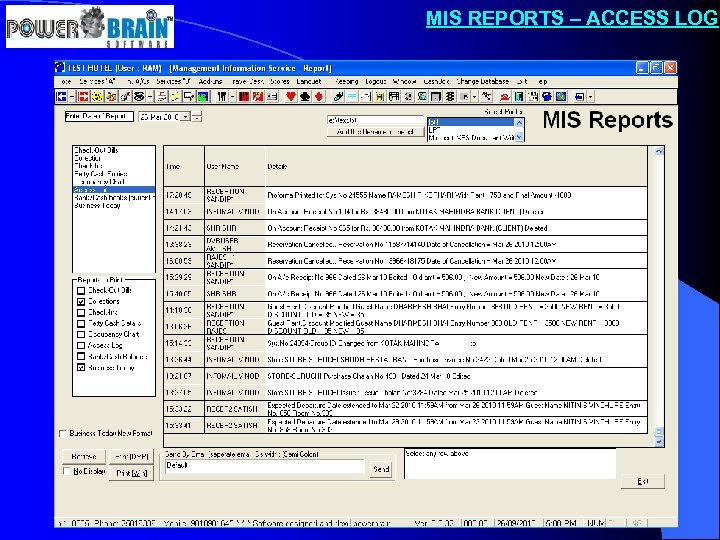The height and width of the screenshot is (540, 720).
Task: Click the fork and knife restaurant icon
Action: pyautogui.click(x=223, y=96)
